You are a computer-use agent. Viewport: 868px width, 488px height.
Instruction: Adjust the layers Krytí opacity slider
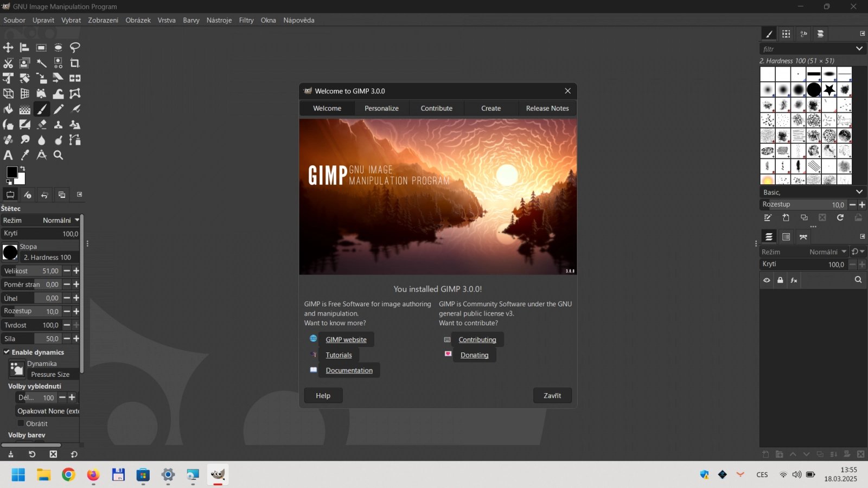point(803,265)
